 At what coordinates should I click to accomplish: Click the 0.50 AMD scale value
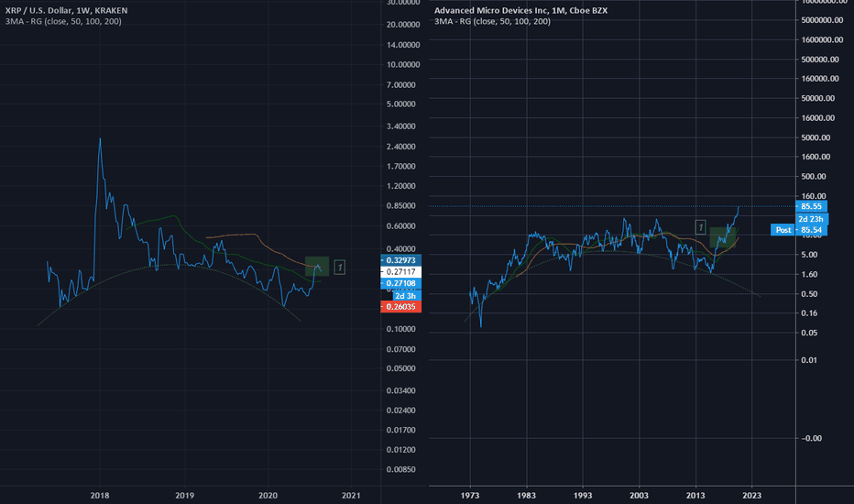809,293
